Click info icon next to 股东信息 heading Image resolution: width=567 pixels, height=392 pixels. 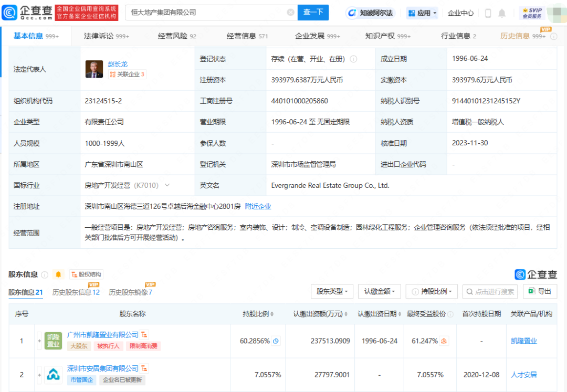click(45, 274)
